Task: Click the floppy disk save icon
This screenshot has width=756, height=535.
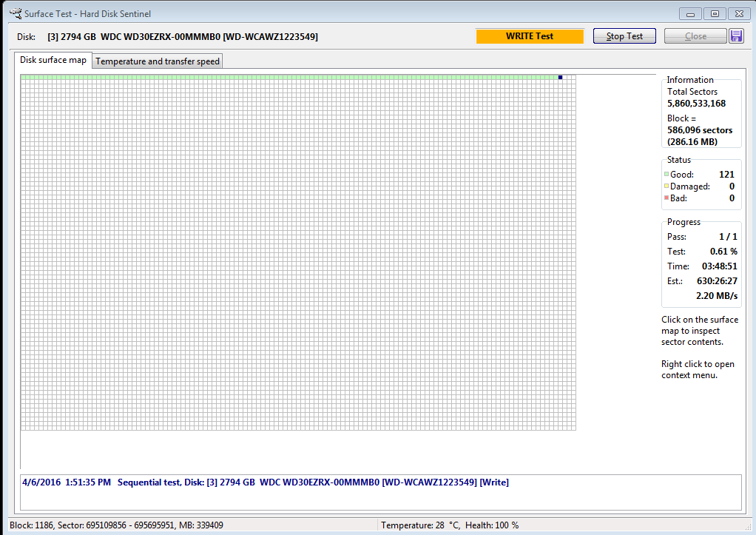Action: (736, 36)
